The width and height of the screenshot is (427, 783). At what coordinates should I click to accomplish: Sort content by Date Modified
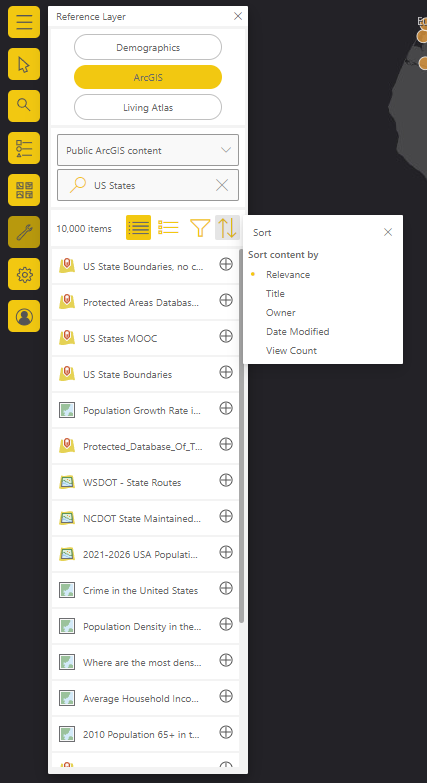(x=298, y=332)
